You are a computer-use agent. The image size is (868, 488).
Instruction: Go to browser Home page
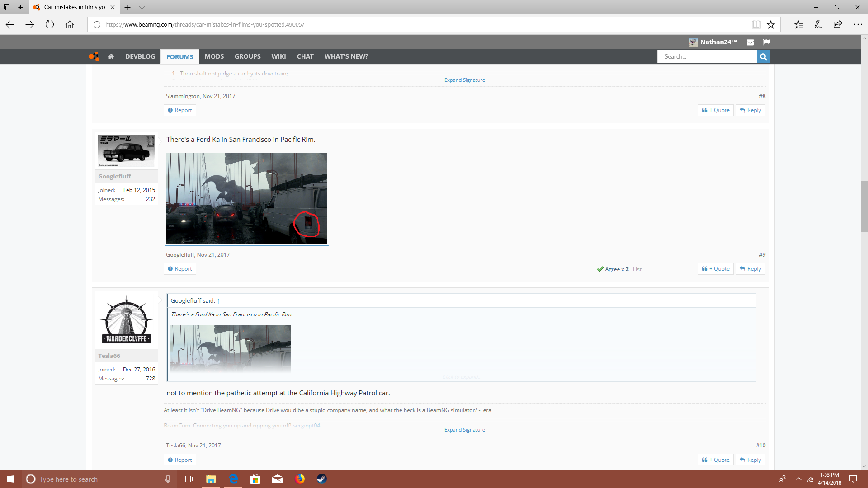(x=70, y=24)
